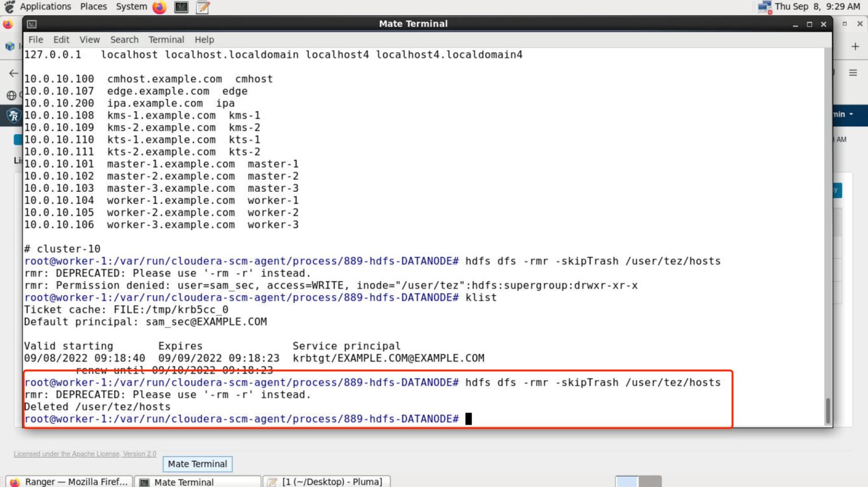Click 'ipa.example.com' host entry
The height and width of the screenshot is (487, 868).
[x=155, y=103]
